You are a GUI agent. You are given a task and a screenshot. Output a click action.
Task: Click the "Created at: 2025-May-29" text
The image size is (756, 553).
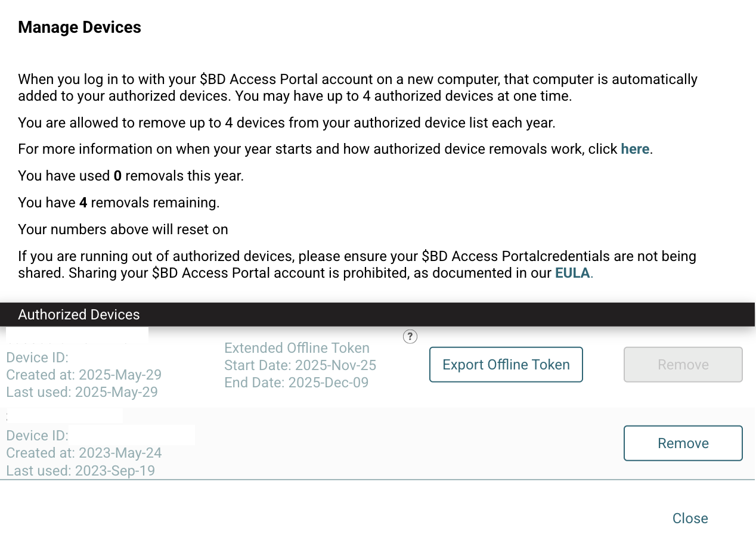click(83, 375)
